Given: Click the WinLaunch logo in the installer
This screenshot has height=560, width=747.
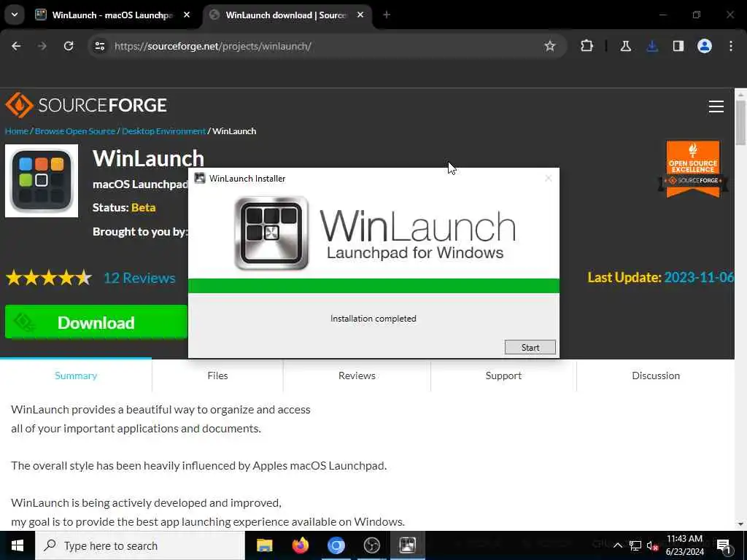Looking at the screenshot, I should click(374, 233).
